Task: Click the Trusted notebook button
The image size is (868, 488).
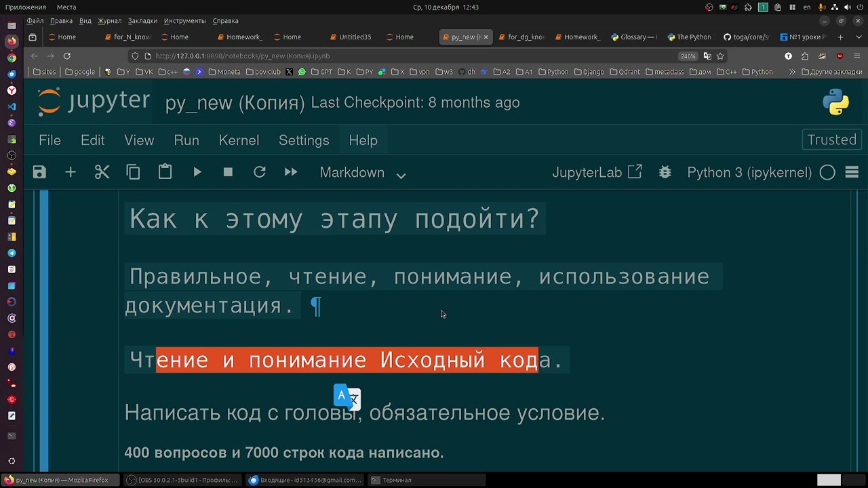Action: click(831, 140)
